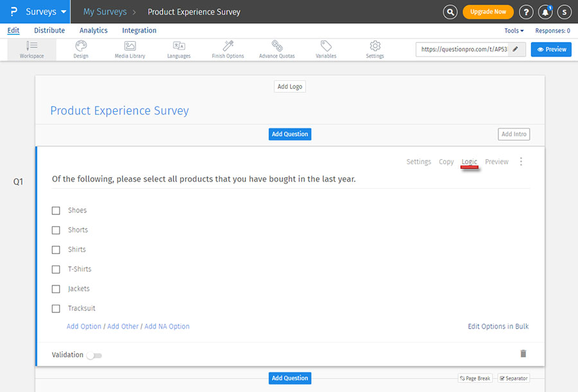
Task: Open the Logic settings for Q1
Action: coord(469,162)
